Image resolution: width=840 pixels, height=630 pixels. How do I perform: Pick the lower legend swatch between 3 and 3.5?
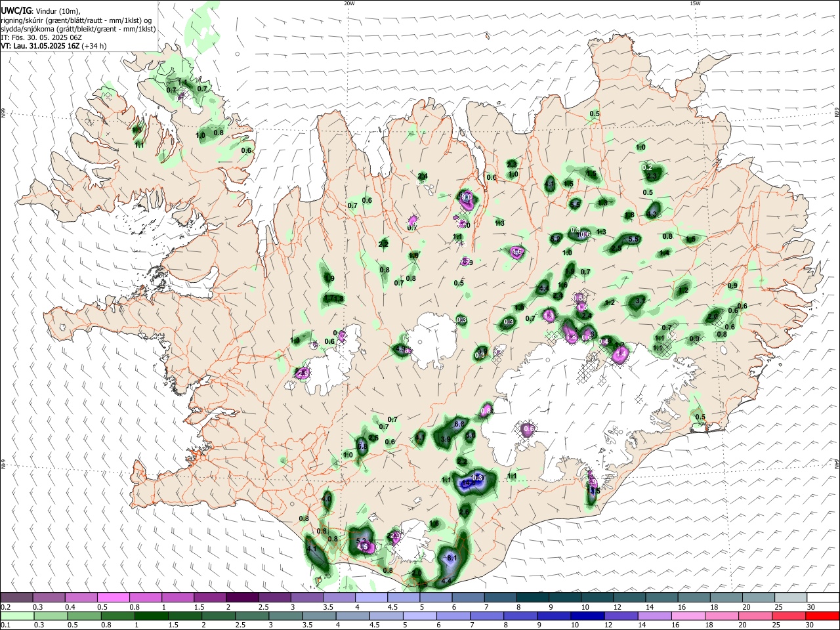coord(285,616)
